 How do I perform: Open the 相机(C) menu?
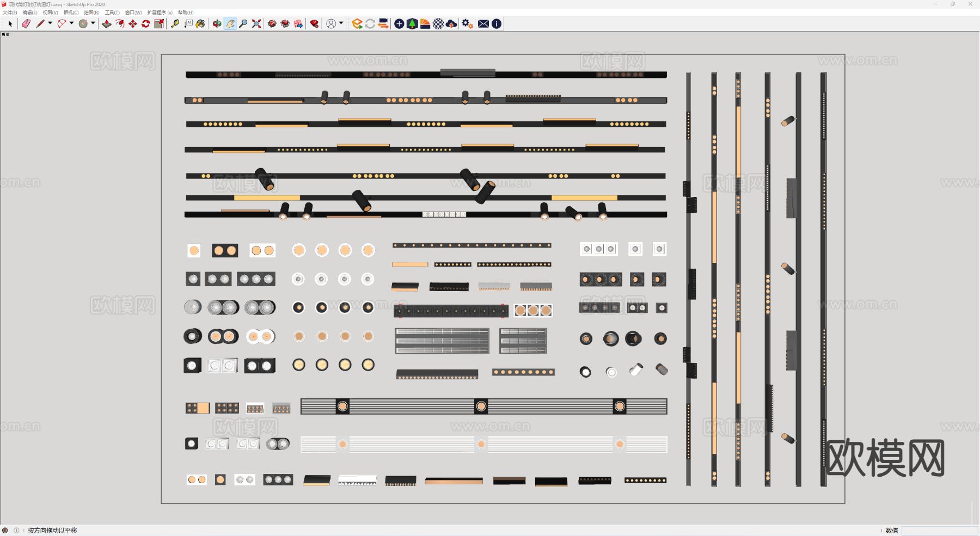pyautogui.click(x=71, y=13)
